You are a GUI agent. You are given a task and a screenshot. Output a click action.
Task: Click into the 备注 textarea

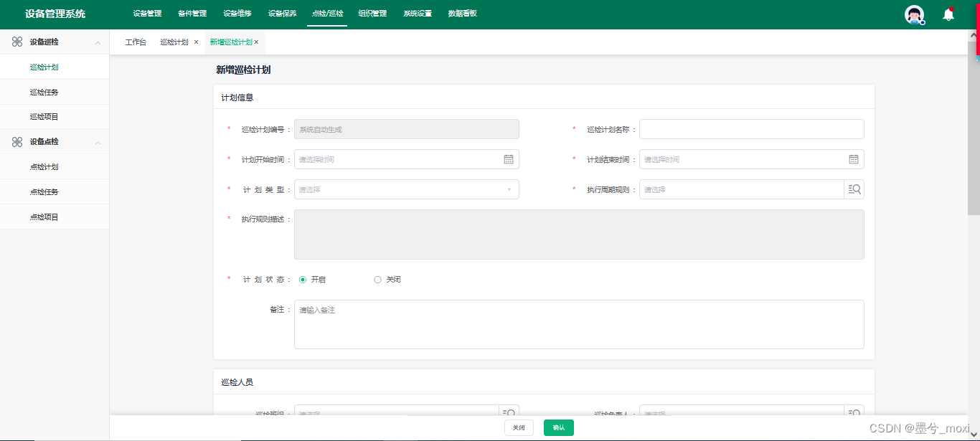pyautogui.click(x=579, y=324)
